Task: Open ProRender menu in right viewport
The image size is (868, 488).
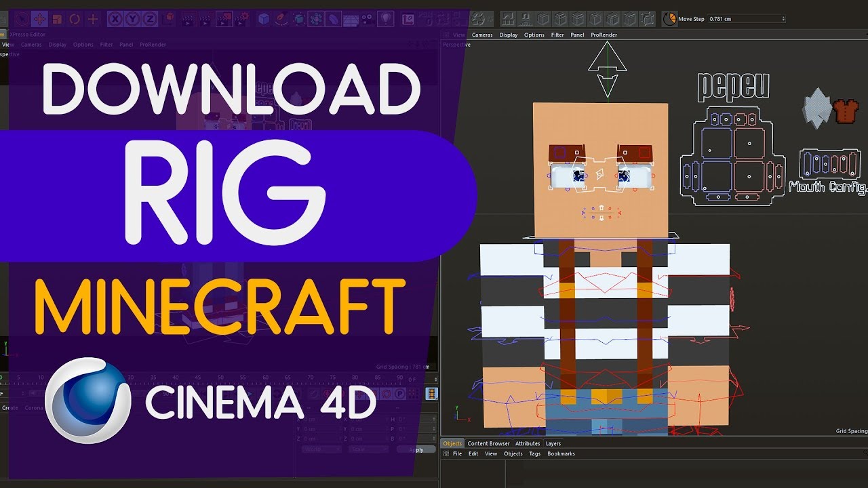Action: (x=604, y=35)
